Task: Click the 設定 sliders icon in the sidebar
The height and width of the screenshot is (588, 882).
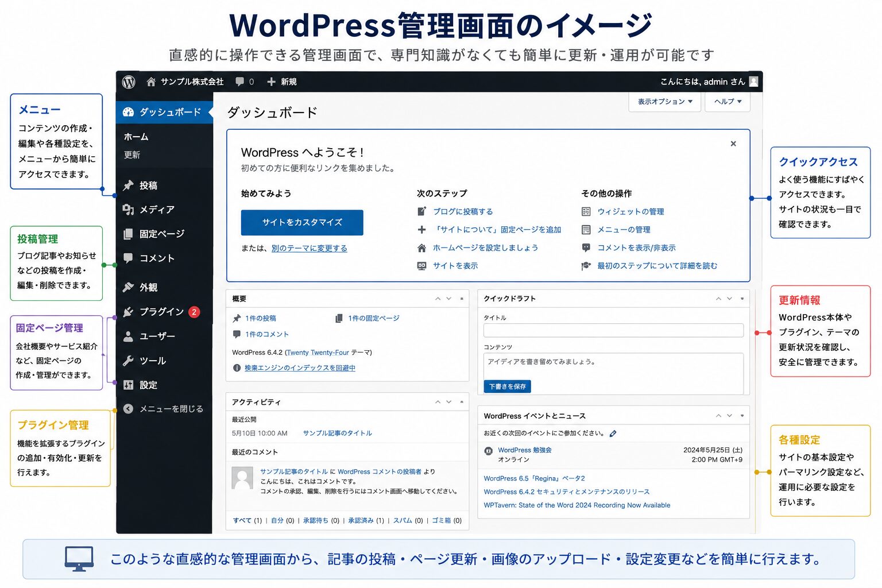Action: pyautogui.click(x=128, y=385)
